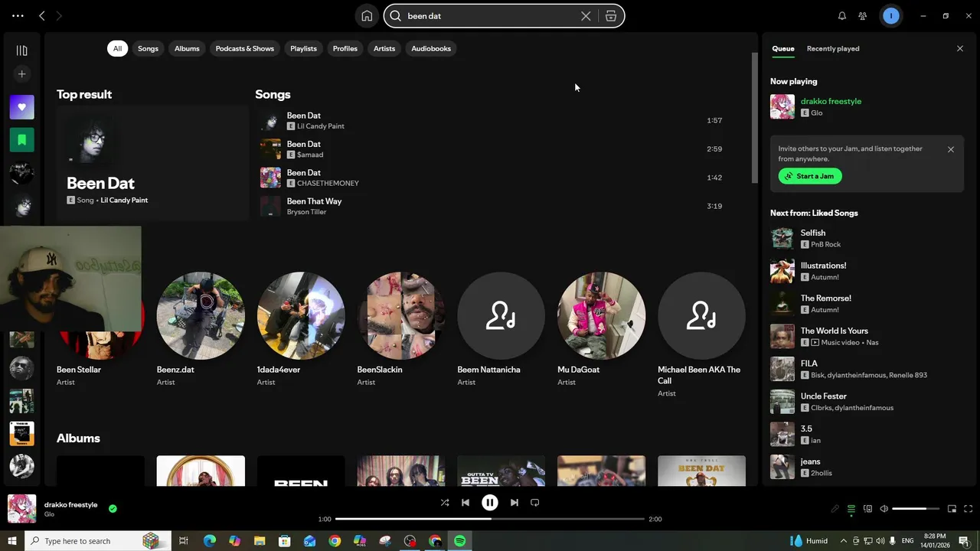This screenshot has width=980, height=551.
Task: Close the Queue side panel
Action: [960, 48]
